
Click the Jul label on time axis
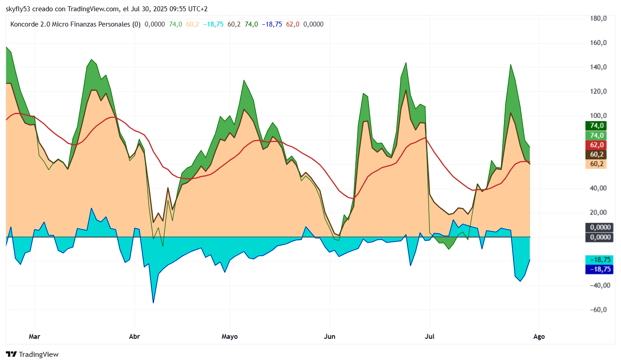click(429, 337)
